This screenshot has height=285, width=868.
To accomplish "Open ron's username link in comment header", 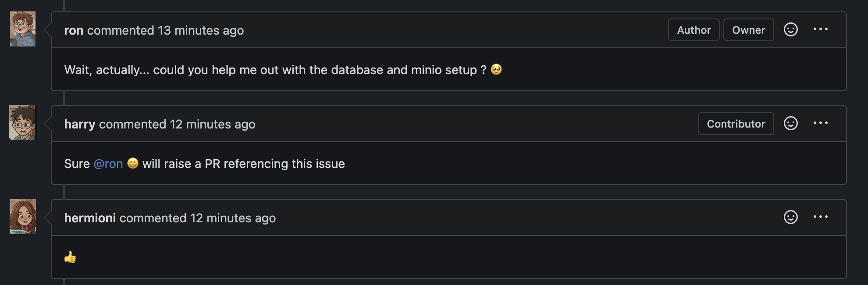I will pos(74,31).
